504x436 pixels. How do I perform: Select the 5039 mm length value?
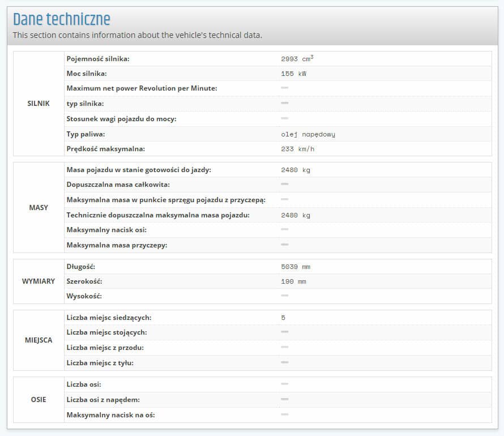pyautogui.click(x=296, y=267)
